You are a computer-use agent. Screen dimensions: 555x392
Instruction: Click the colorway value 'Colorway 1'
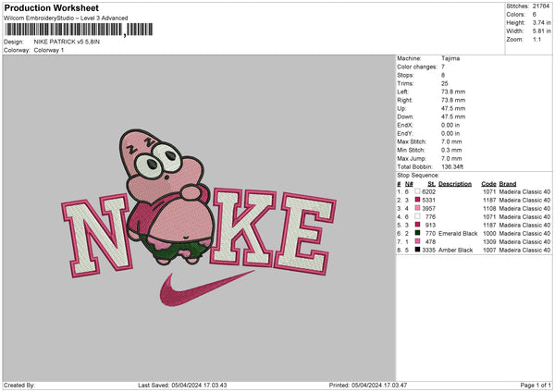click(49, 50)
